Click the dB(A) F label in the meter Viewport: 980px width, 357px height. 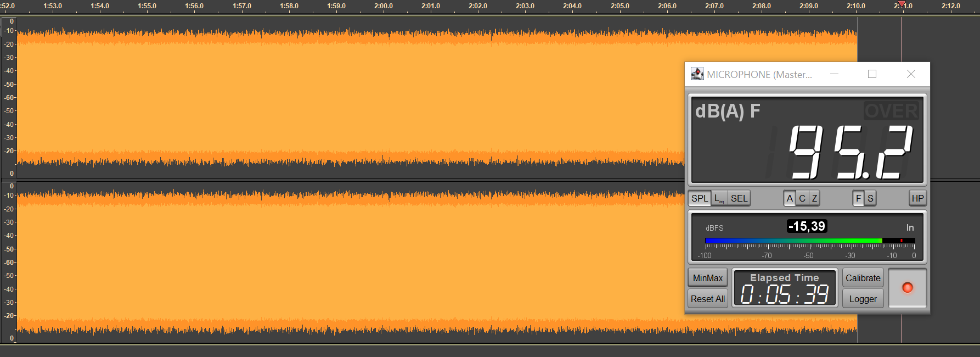coord(728,111)
